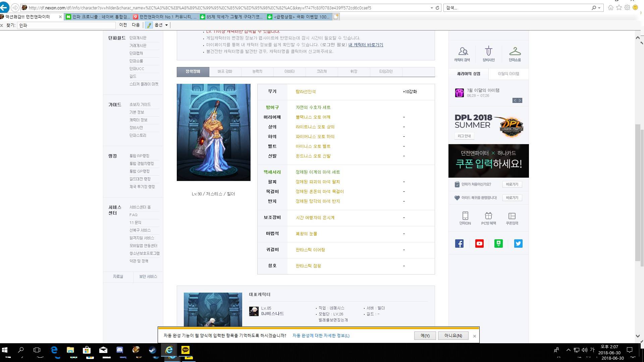
Task: Click the 리그 안내 button
Action: click(465, 136)
